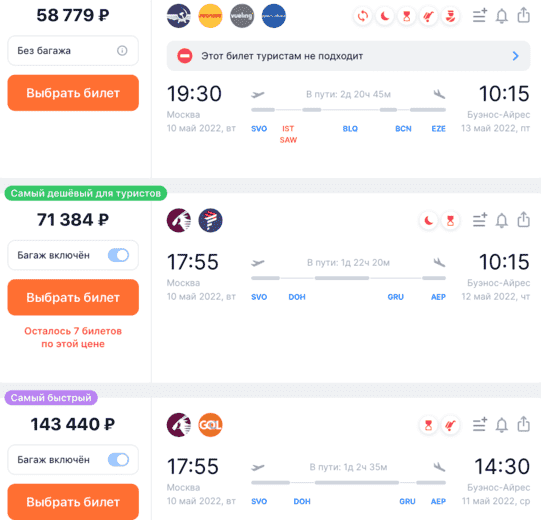
Task: Toggle Багаж включён on the 143 440 ₽ ticket
Action: pos(118,460)
